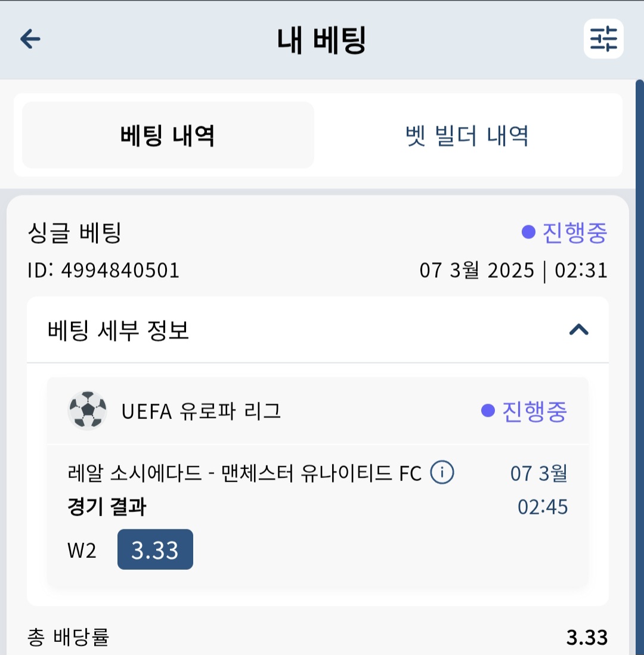Click the 내 베팅 page title

(x=321, y=40)
